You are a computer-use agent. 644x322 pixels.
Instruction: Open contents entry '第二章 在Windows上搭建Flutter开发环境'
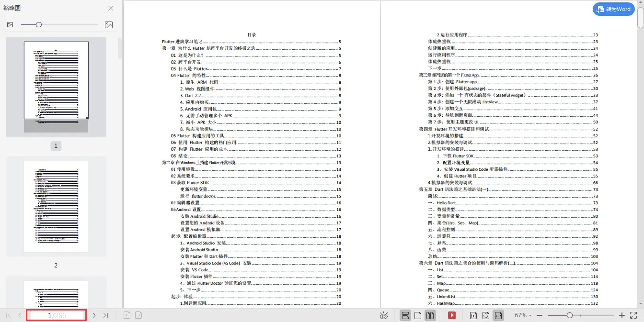coord(252,162)
